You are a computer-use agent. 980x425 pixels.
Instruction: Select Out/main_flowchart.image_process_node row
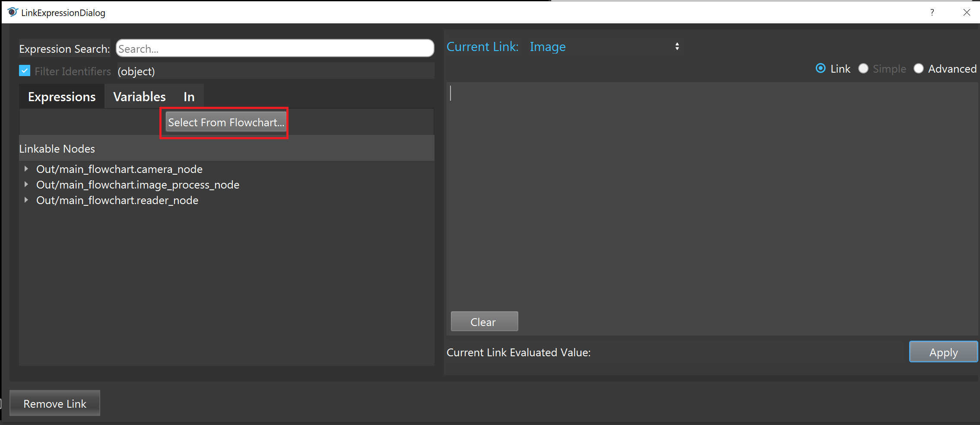[227, 185]
